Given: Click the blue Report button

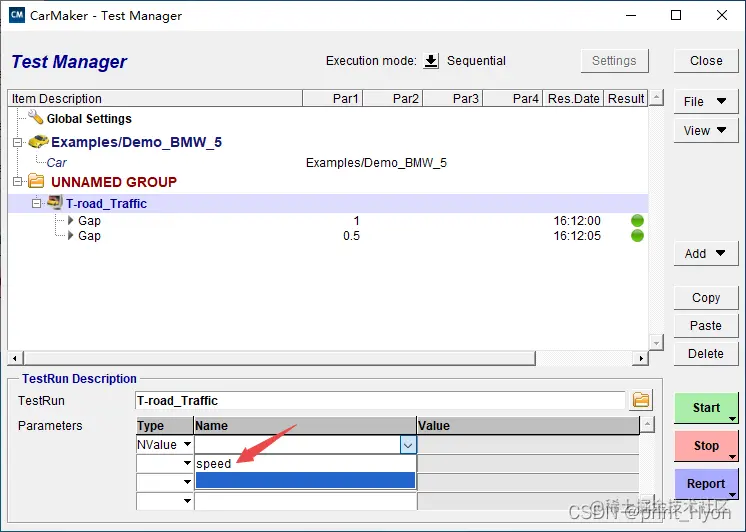Looking at the screenshot, I should point(706,484).
